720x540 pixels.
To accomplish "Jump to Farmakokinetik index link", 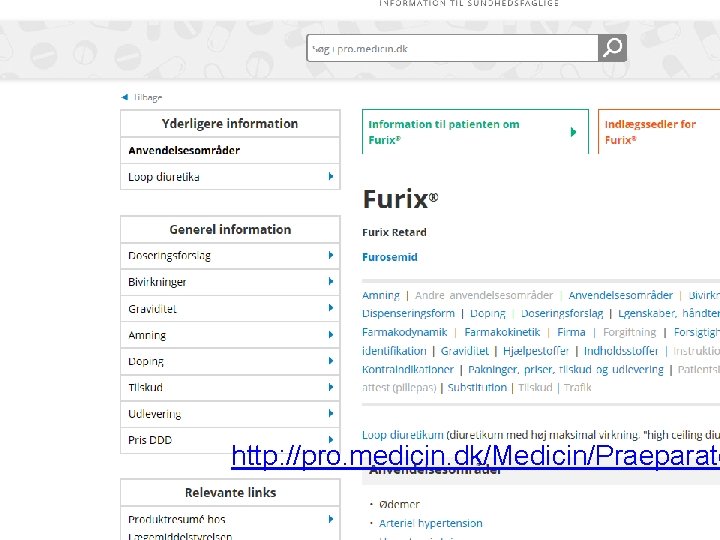I will coord(502,332).
